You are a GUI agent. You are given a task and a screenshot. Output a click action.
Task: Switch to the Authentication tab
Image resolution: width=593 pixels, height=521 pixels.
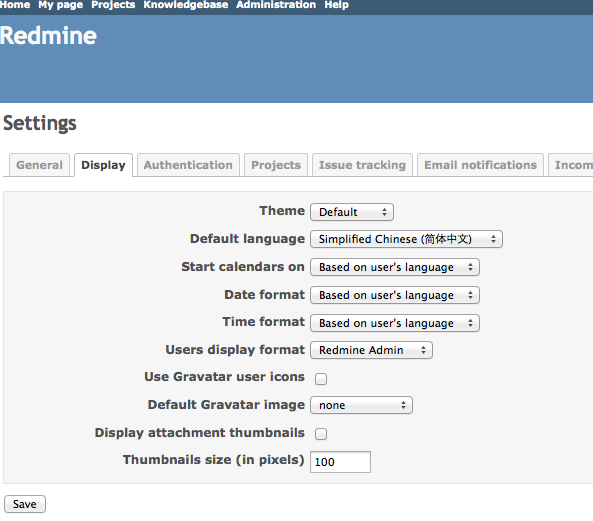188,165
